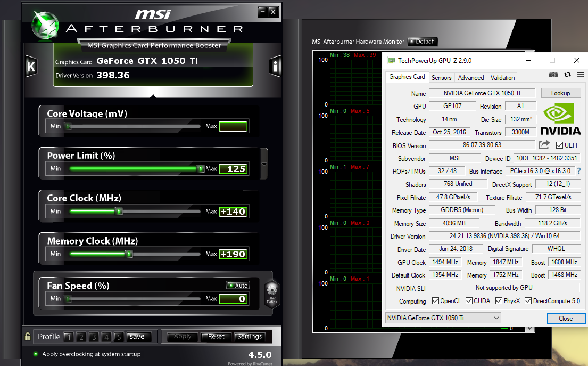Switch to the Advanced tab
588x366 pixels.
(x=470, y=78)
